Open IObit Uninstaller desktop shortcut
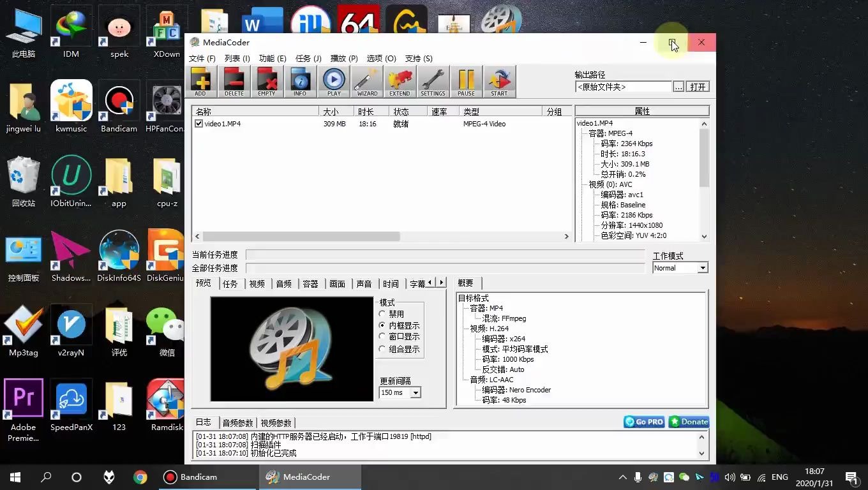 click(x=71, y=182)
